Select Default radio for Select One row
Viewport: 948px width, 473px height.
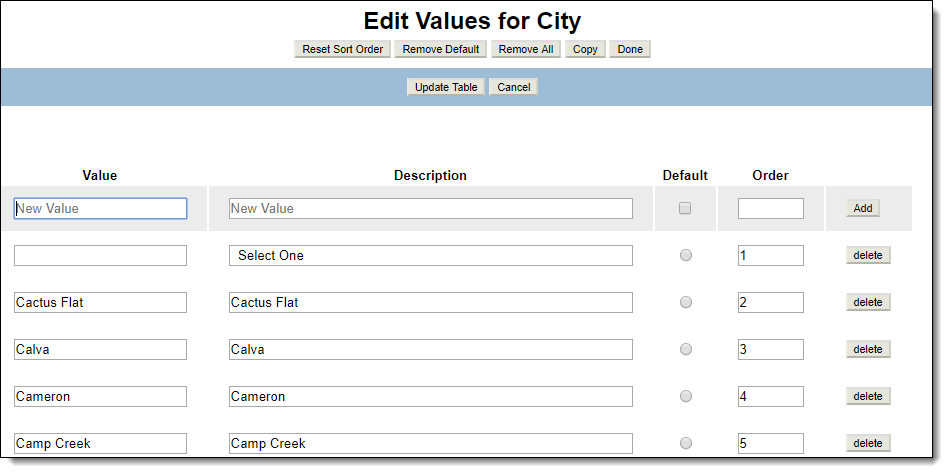point(686,255)
